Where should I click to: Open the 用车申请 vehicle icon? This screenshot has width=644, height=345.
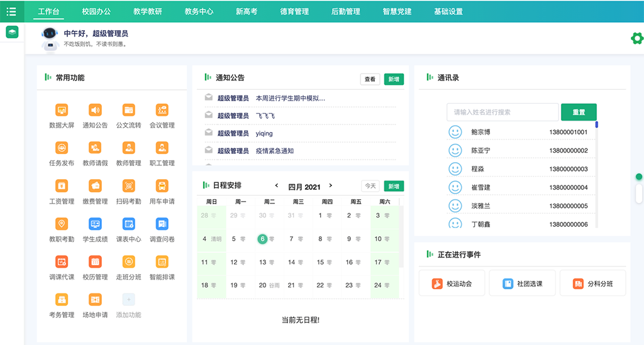tap(162, 186)
